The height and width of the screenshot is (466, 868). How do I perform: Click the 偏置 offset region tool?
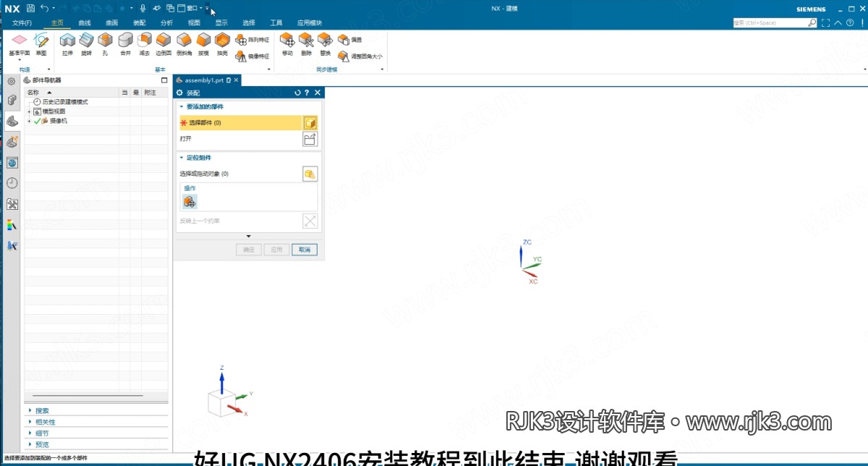tap(350, 40)
